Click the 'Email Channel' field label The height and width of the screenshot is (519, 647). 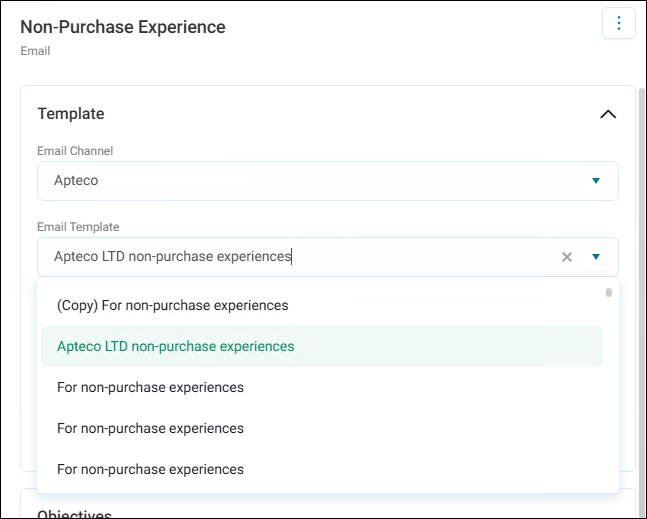75,151
